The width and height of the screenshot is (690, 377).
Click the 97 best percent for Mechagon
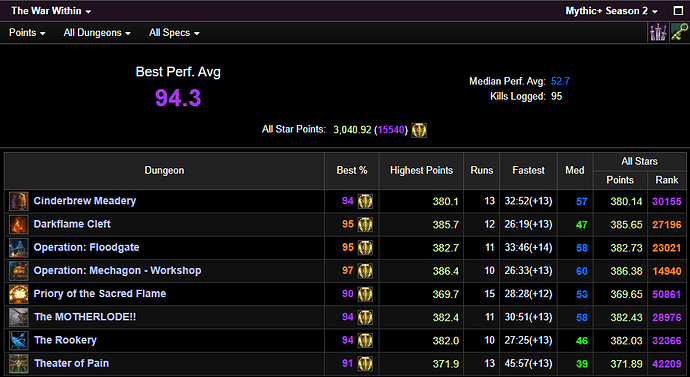point(348,271)
